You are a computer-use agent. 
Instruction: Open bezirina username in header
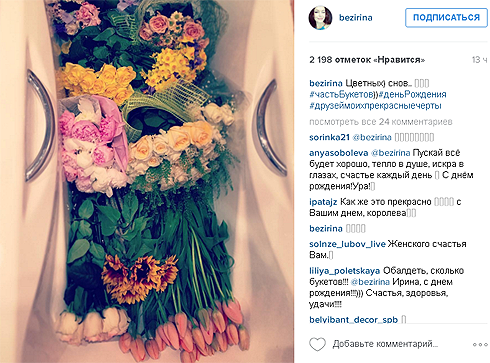click(355, 17)
